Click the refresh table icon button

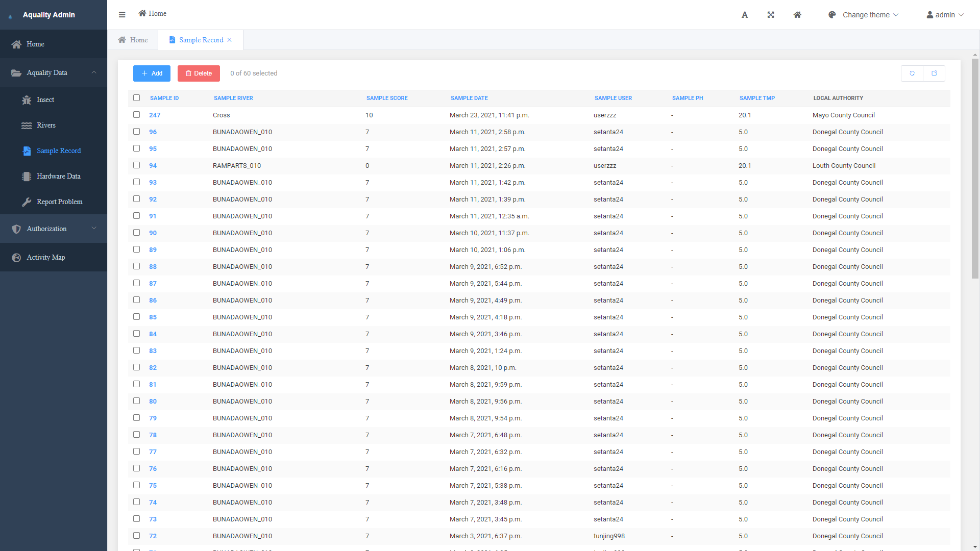912,73
